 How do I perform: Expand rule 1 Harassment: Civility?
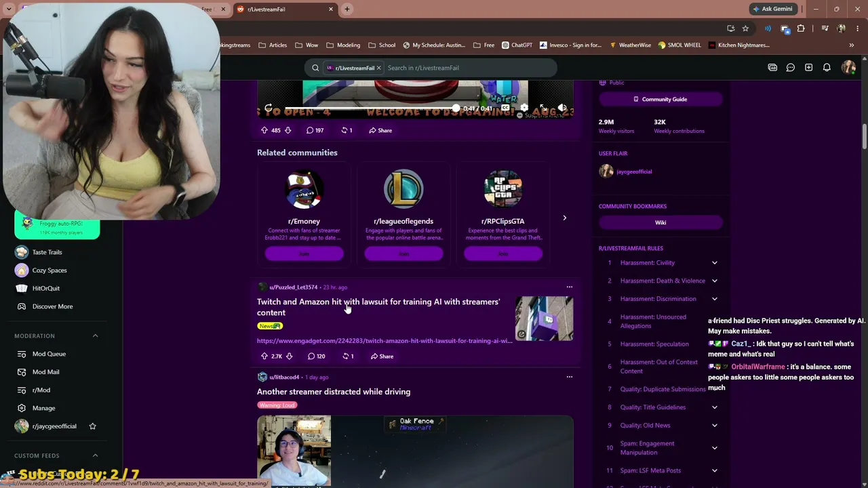point(714,262)
